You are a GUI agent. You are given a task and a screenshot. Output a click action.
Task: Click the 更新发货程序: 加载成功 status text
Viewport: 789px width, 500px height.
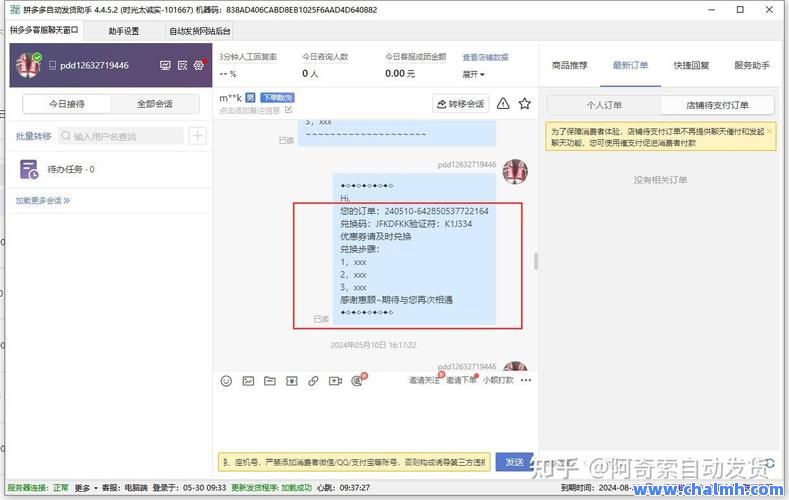pyautogui.click(x=272, y=487)
